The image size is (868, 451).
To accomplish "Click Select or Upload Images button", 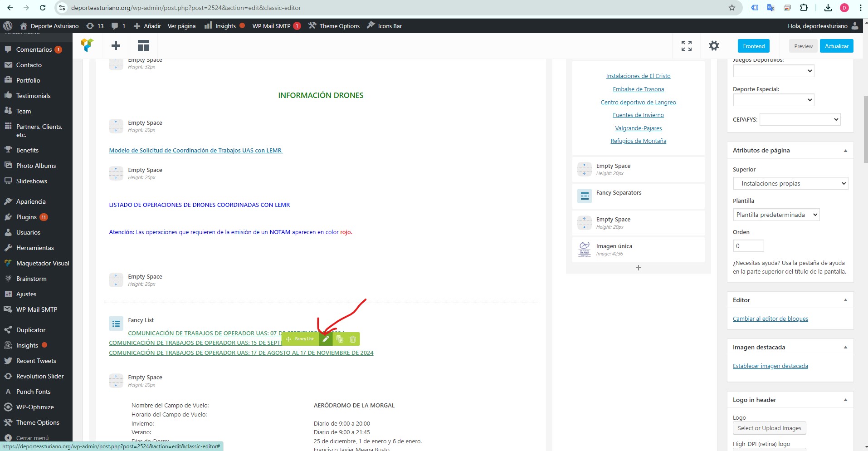I will click(x=769, y=428).
